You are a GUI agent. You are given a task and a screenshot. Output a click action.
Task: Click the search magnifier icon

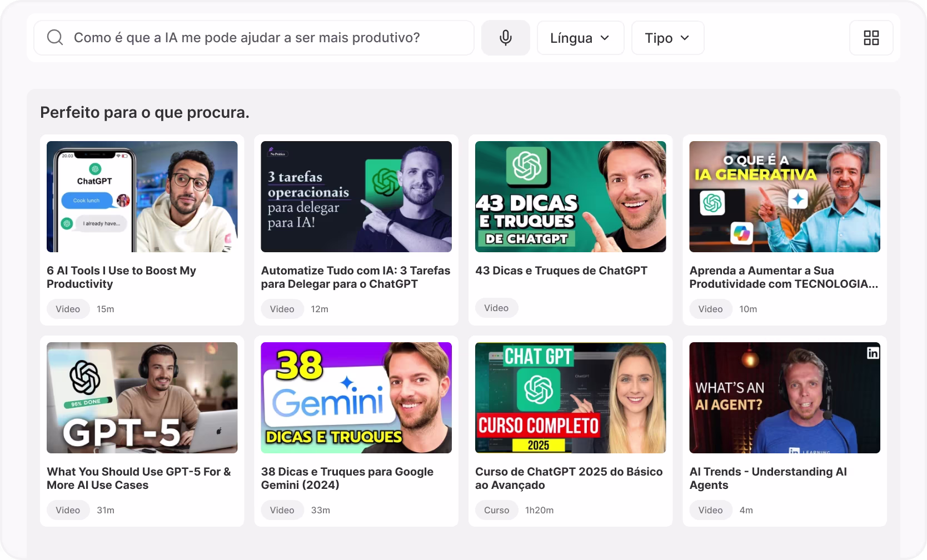click(55, 38)
